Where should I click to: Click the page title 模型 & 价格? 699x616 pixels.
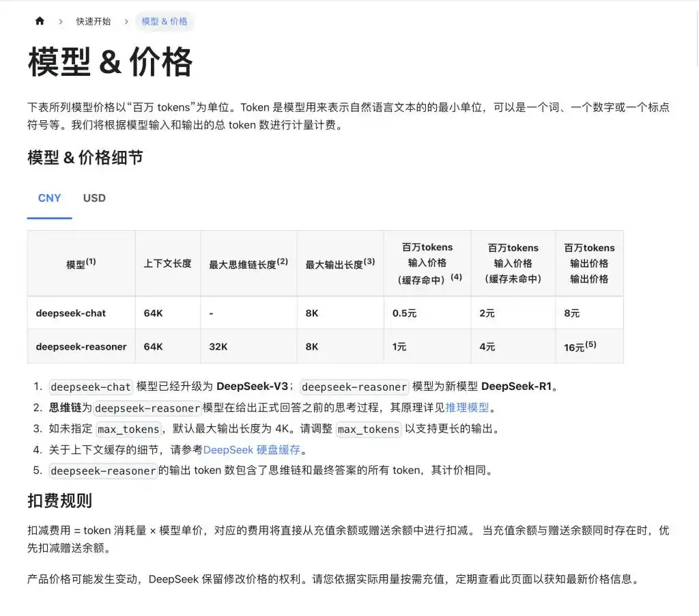tap(109, 63)
